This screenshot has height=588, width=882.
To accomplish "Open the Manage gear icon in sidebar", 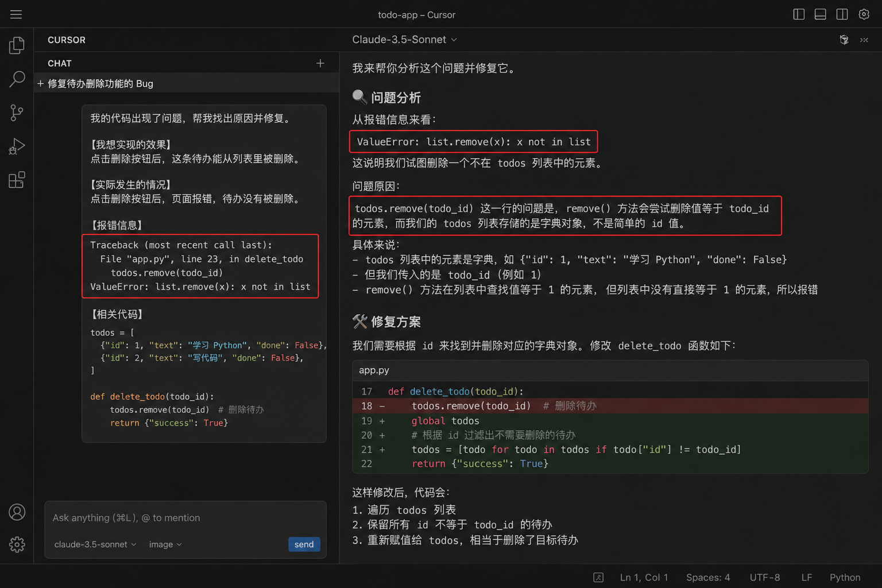I will (x=17, y=544).
